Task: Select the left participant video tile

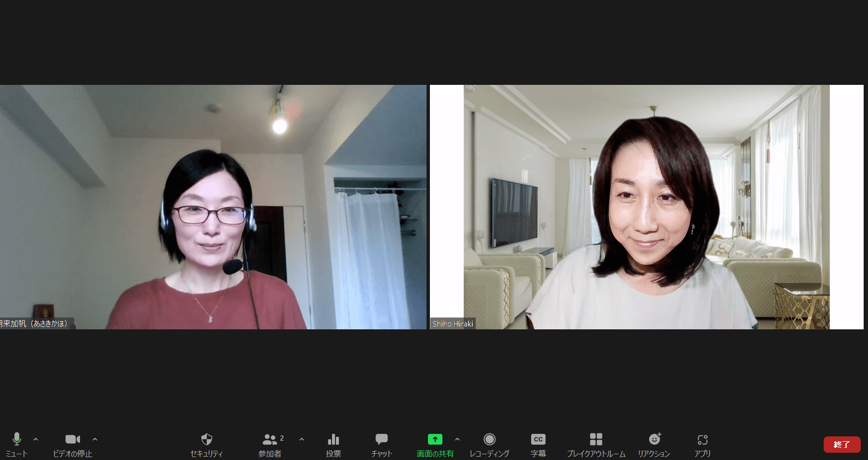Action: pyautogui.click(x=213, y=207)
